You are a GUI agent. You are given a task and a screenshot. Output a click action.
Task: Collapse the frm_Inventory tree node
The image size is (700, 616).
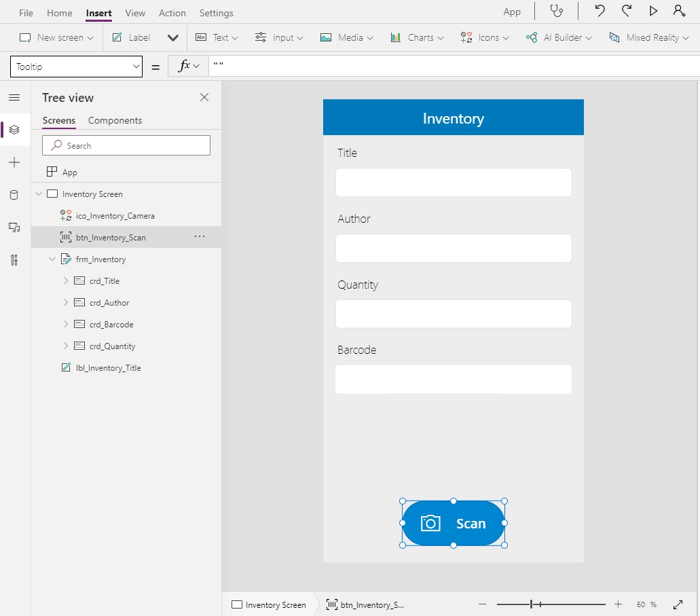52,259
